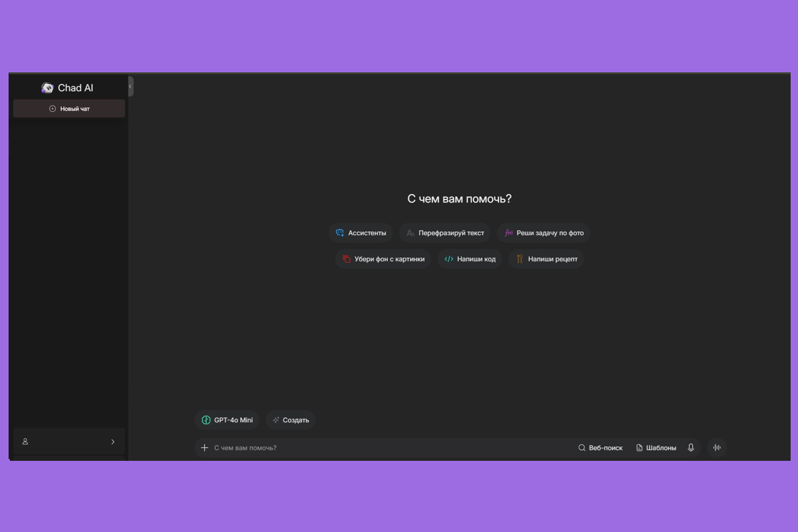
Task: Start voice mode with the waveform icon
Action: click(x=717, y=448)
